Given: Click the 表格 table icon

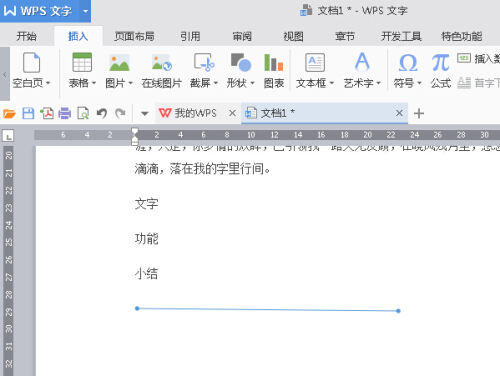Looking at the screenshot, I should click(82, 62).
